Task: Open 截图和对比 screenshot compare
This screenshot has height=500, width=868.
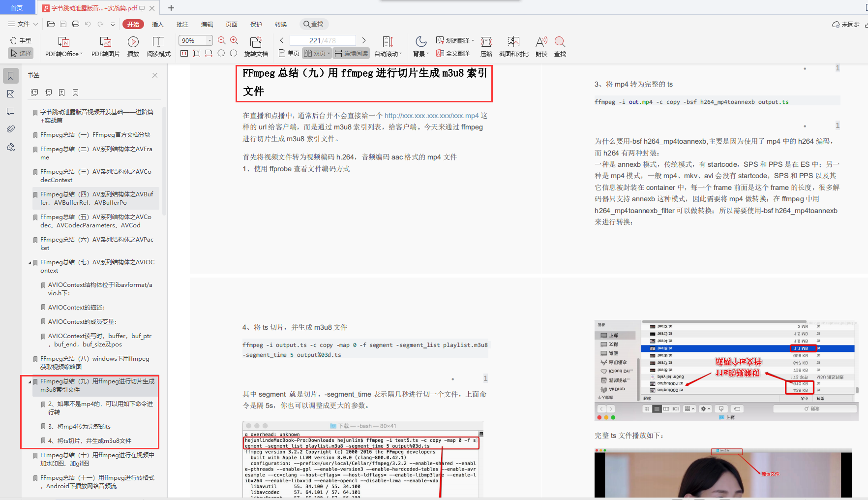Action: (514, 47)
